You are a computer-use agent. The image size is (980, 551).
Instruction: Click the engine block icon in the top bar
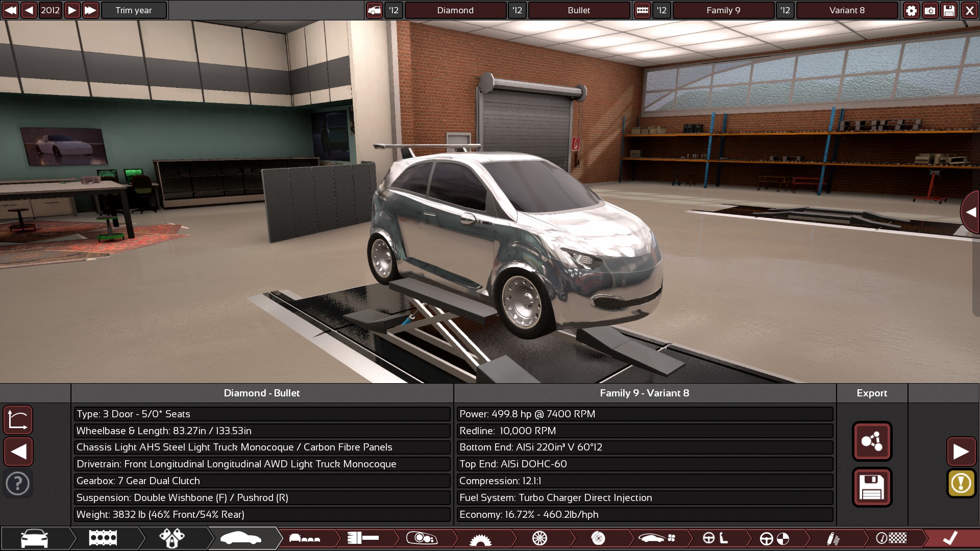[x=642, y=10]
